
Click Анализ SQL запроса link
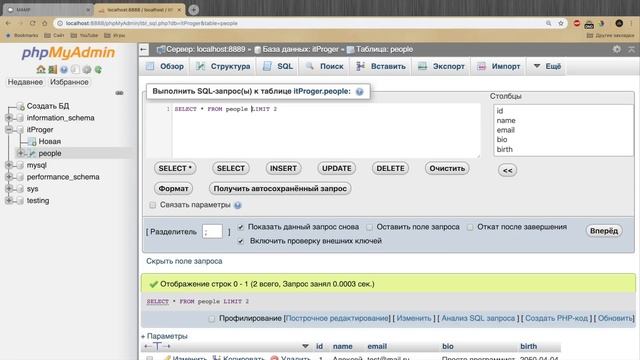(x=478, y=318)
